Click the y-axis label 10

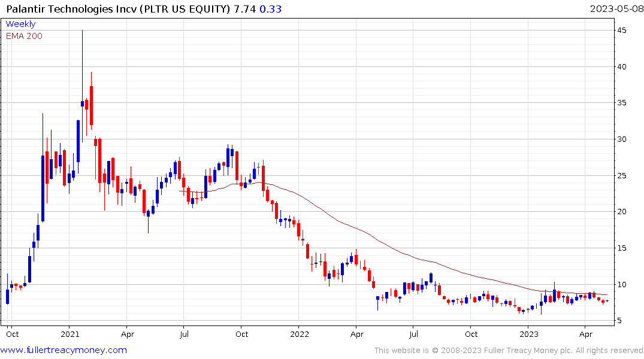click(621, 284)
